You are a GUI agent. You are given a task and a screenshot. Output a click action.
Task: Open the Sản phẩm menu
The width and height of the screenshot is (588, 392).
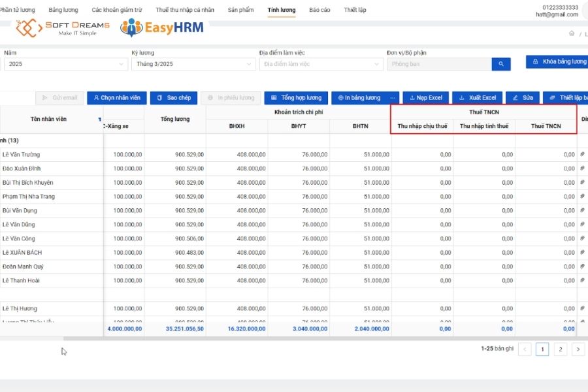(240, 10)
